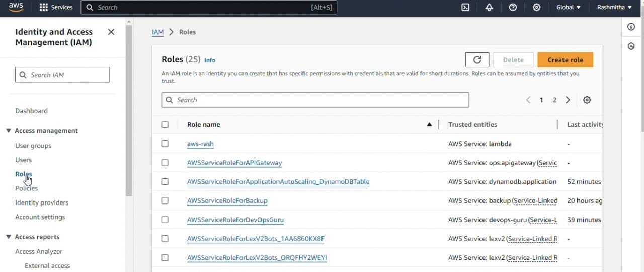Image resolution: width=644 pixels, height=272 pixels.
Task: Select the aws-rash role checkbox
Action: point(165,144)
